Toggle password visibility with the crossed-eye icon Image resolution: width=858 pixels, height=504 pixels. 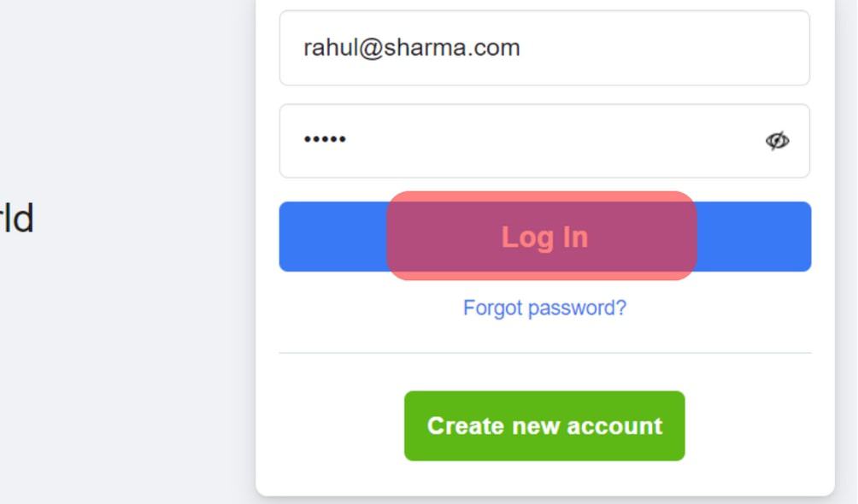coord(777,141)
